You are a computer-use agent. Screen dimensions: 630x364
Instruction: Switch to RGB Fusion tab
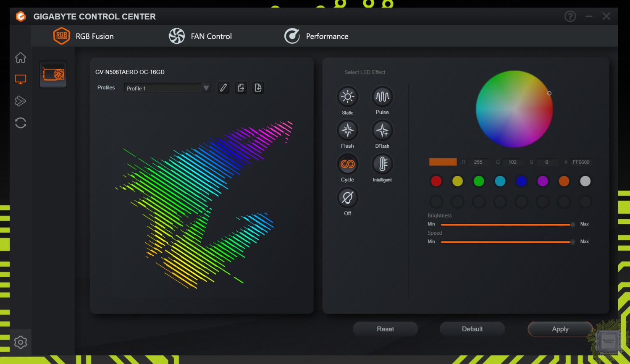pos(84,36)
